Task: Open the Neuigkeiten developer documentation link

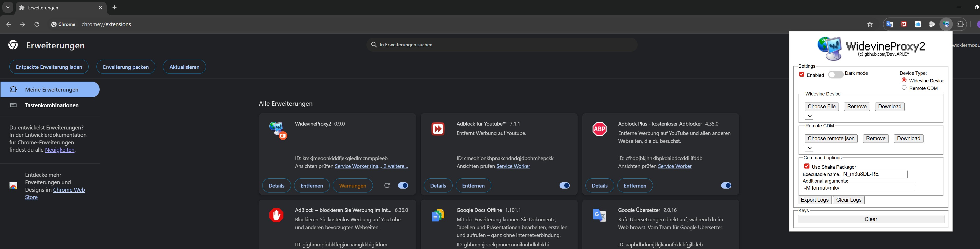Action: click(x=60, y=150)
